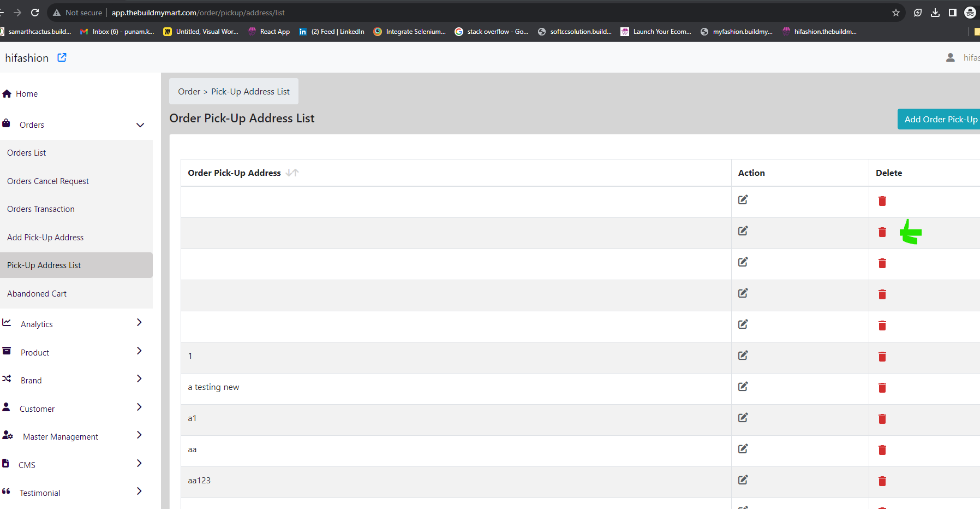This screenshot has height=509, width=980.
Task: Click the user profile icon
Action: [x=950, y=57]
